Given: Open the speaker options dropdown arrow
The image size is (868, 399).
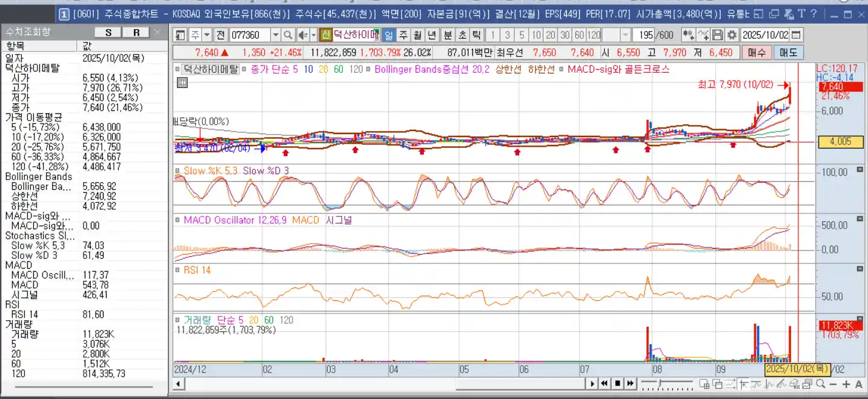Looking at the screenshot, I should pos(313,35).
